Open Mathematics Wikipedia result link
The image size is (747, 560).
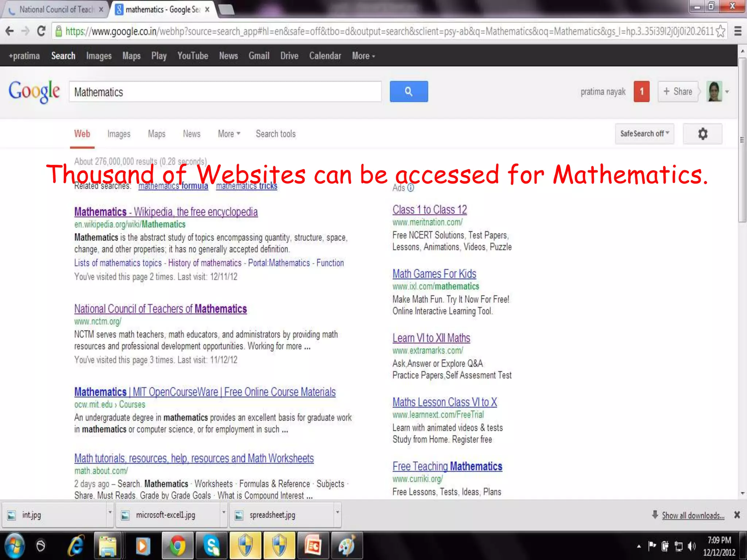[x=166, y=211]
